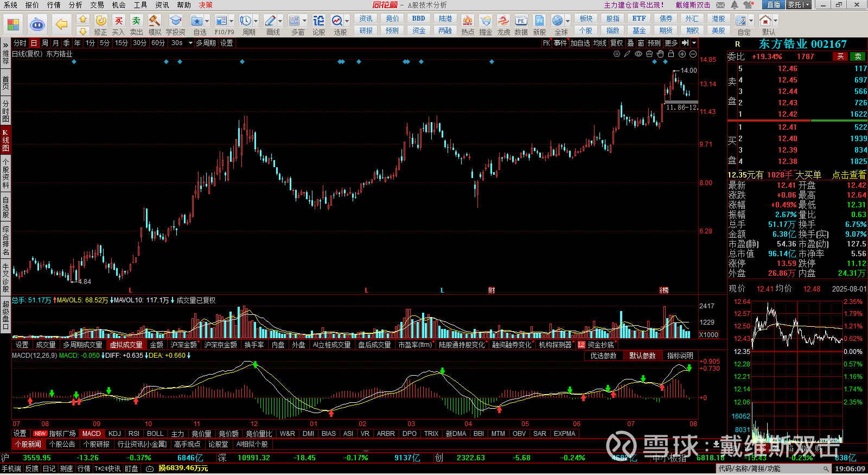Click 点击查看 link for large order
This screenshot has width=868, height=475.
[849, 175]
